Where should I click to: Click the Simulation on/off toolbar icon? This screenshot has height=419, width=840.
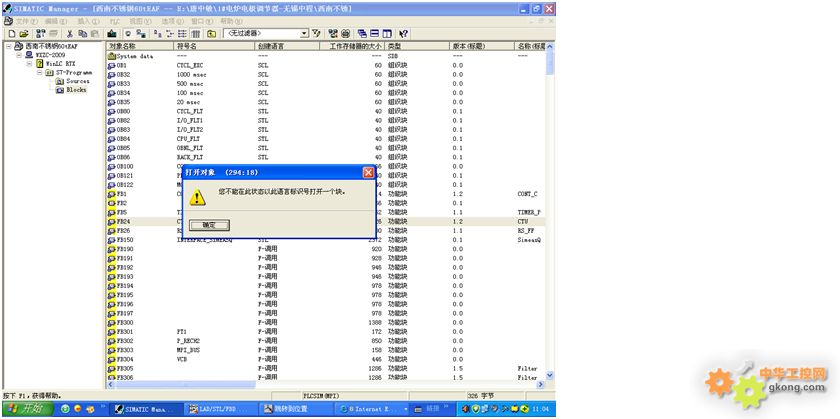click(346, 34)
